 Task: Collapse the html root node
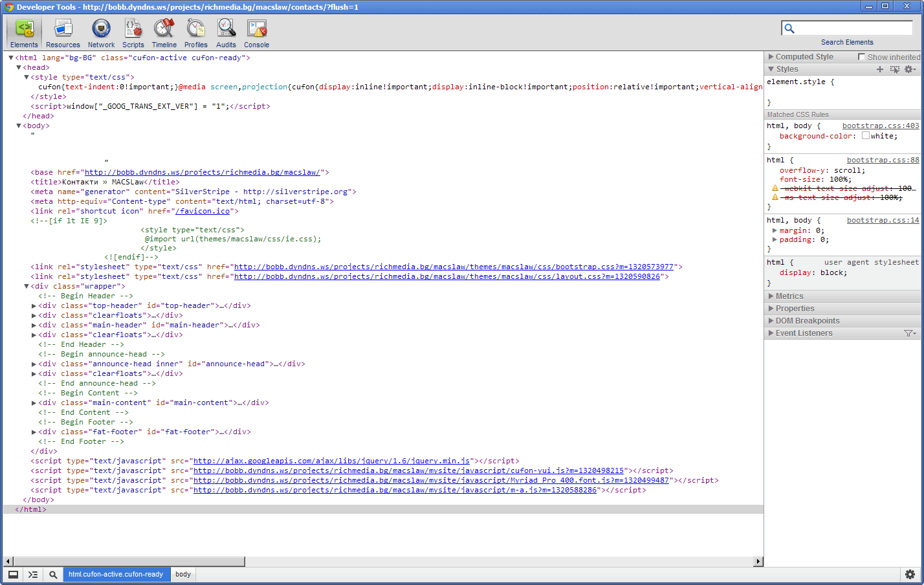click(x=11, y=58)
